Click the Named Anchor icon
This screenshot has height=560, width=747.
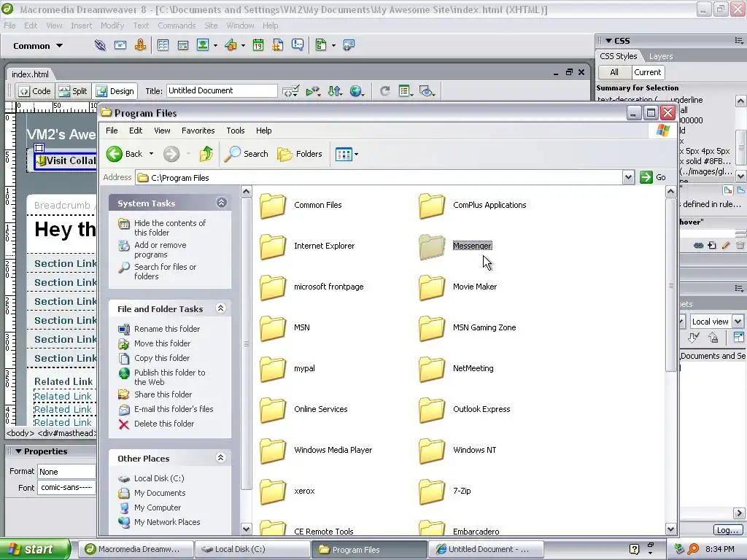coord(140,45)
